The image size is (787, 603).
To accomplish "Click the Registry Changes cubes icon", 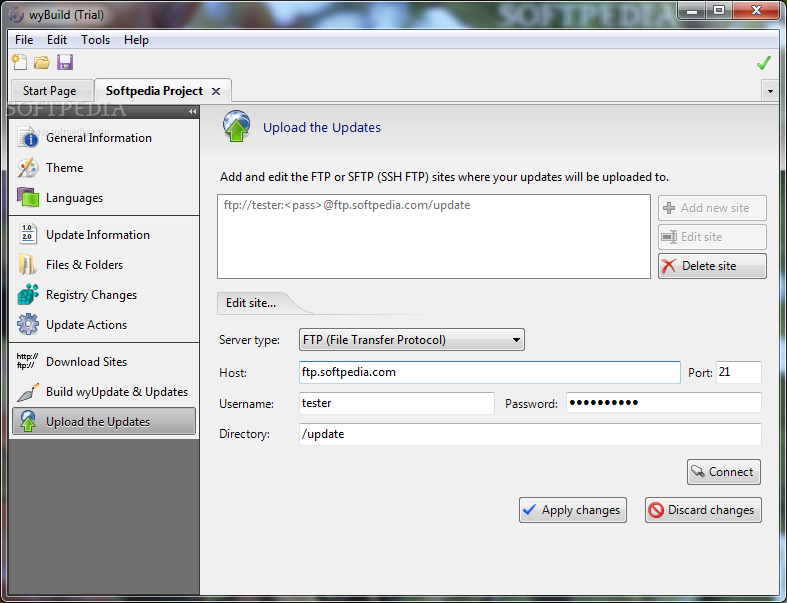I will (x=28, y=295).
